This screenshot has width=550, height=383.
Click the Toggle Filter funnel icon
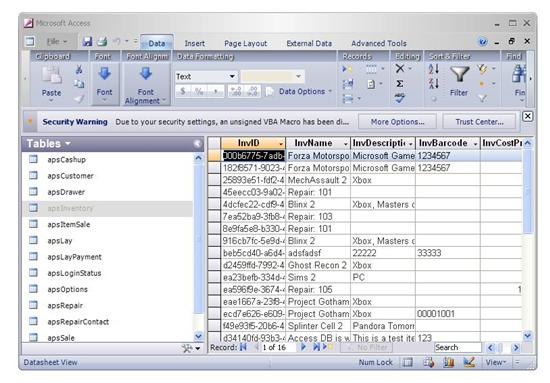pyautogui.click(x=483, y=98)
